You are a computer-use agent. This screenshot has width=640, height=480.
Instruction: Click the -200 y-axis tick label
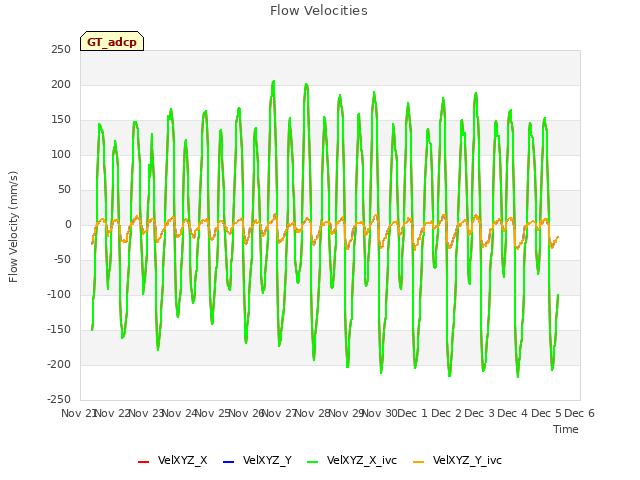tap(59, 364)
